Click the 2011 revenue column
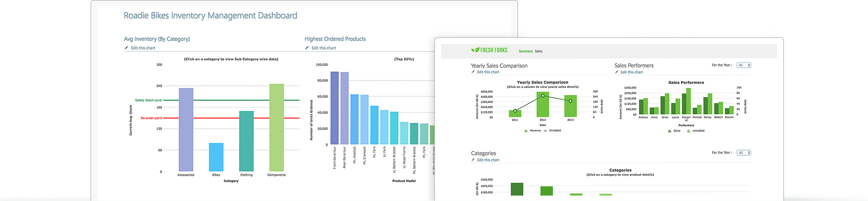Screen dimensions: 868x201 (x=515, y=114)
